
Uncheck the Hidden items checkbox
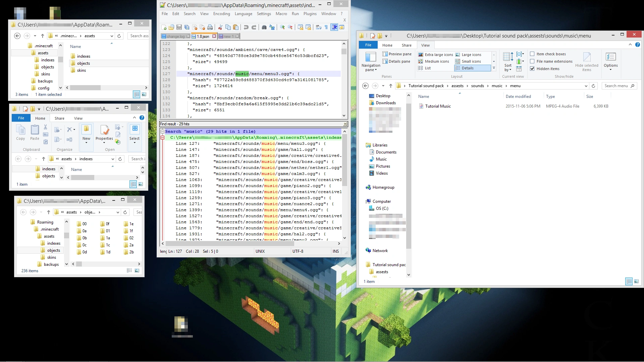532,69
